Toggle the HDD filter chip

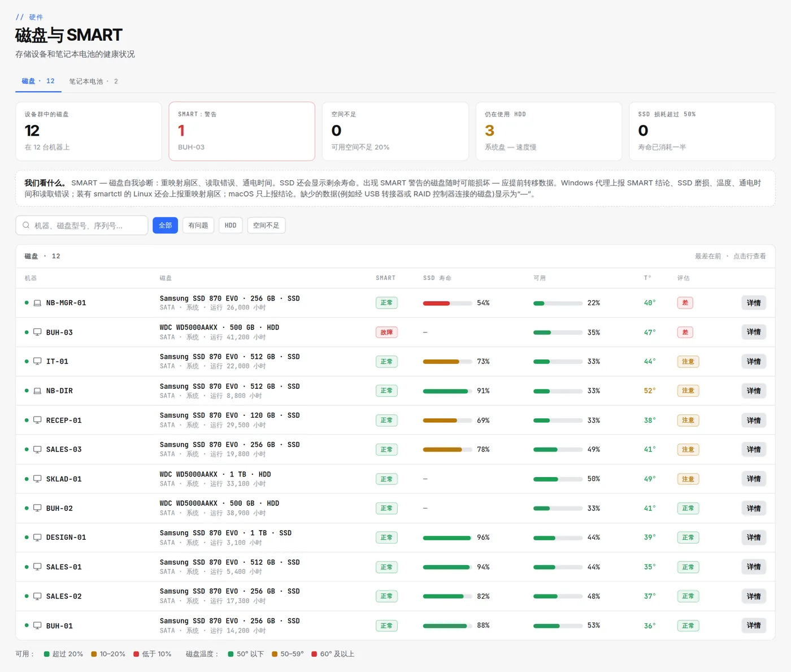(231, 226)
